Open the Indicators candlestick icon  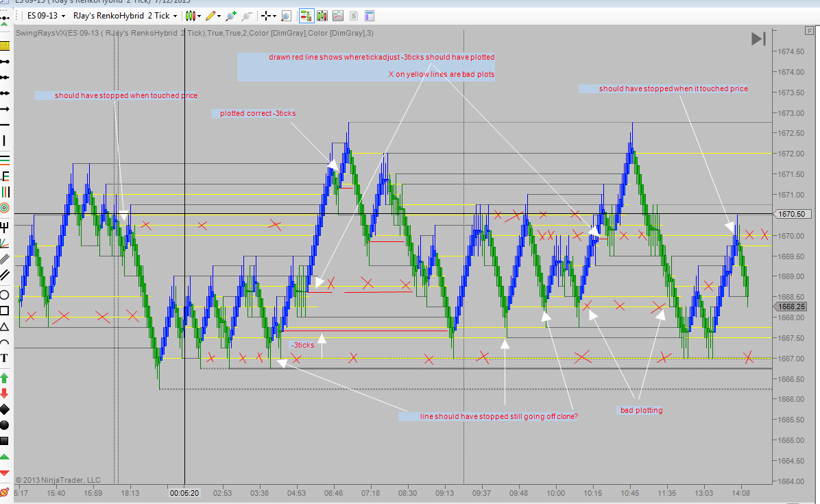coord(322,16)
